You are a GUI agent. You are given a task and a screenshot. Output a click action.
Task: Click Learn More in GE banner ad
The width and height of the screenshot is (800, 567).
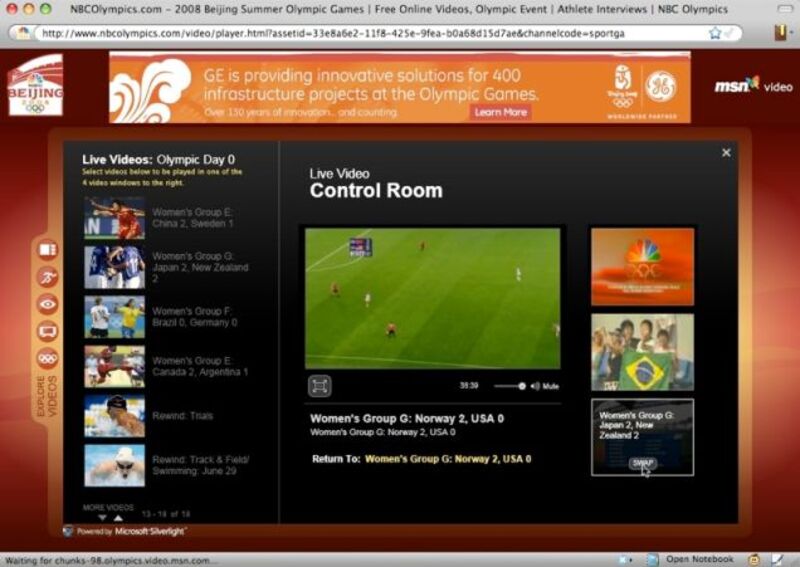pos(500,112)
